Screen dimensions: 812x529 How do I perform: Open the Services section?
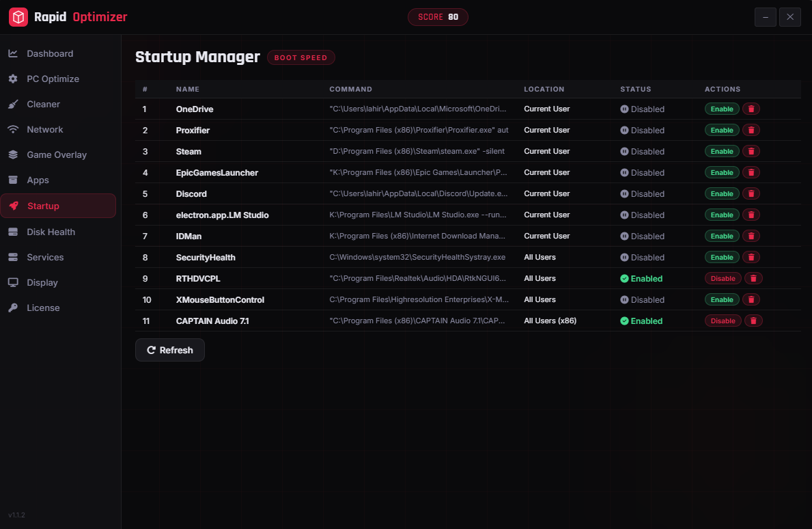point(58,258)
